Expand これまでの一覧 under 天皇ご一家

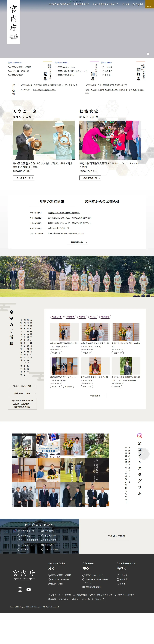[x=24, y=178]
